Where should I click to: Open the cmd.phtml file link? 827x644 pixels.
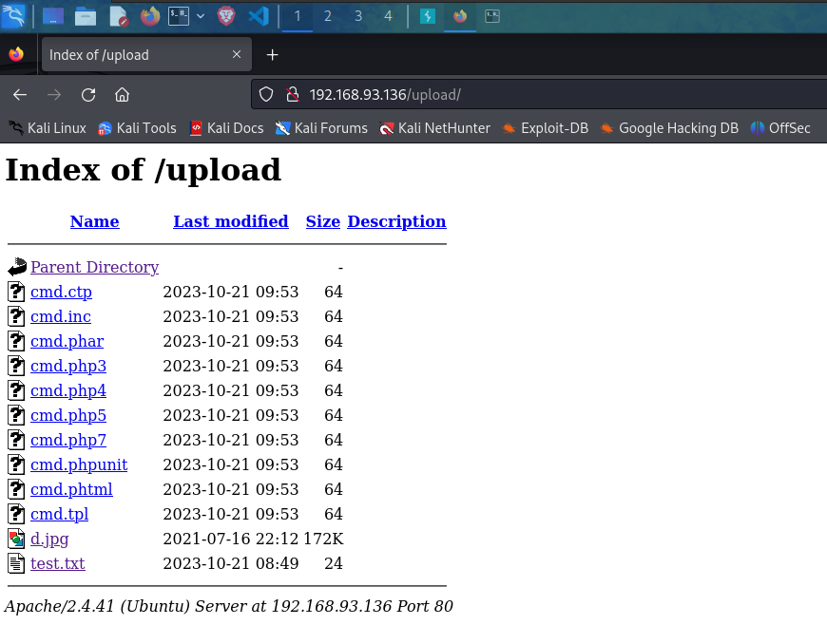pyautogui.click(x=71, y=489)
